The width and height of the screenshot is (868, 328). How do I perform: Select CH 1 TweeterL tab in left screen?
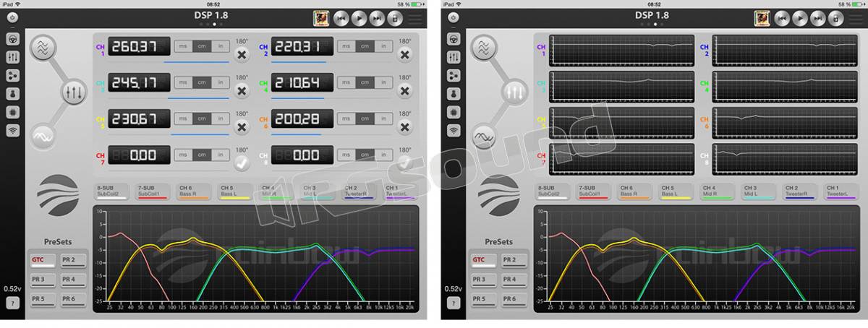click(x=400, y=191)
